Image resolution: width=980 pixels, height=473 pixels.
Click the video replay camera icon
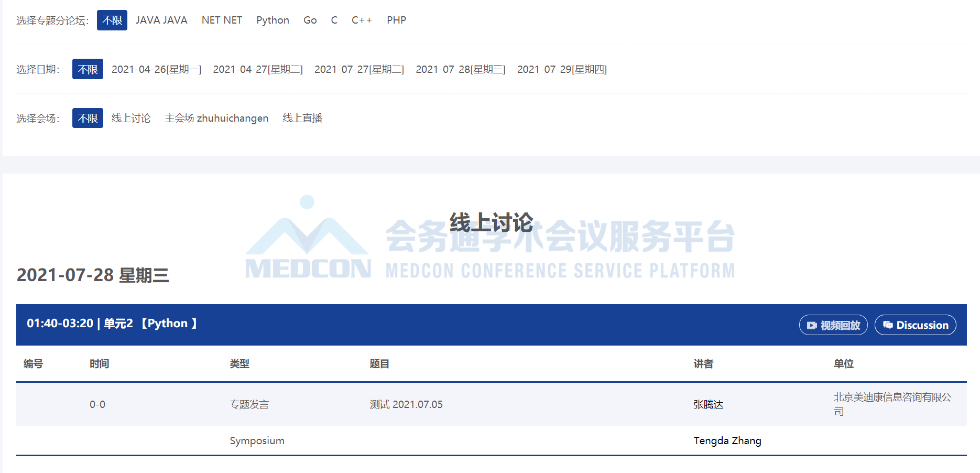[812, 325]
